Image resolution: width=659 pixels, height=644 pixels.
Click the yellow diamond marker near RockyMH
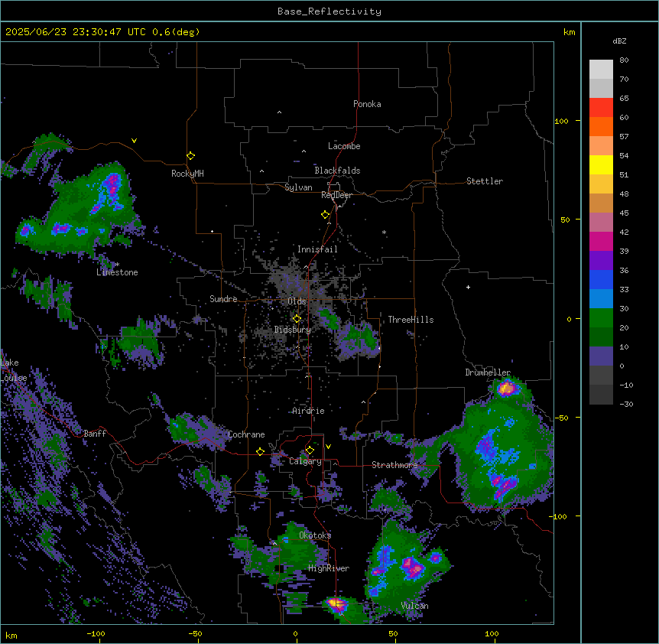[191, 156]
